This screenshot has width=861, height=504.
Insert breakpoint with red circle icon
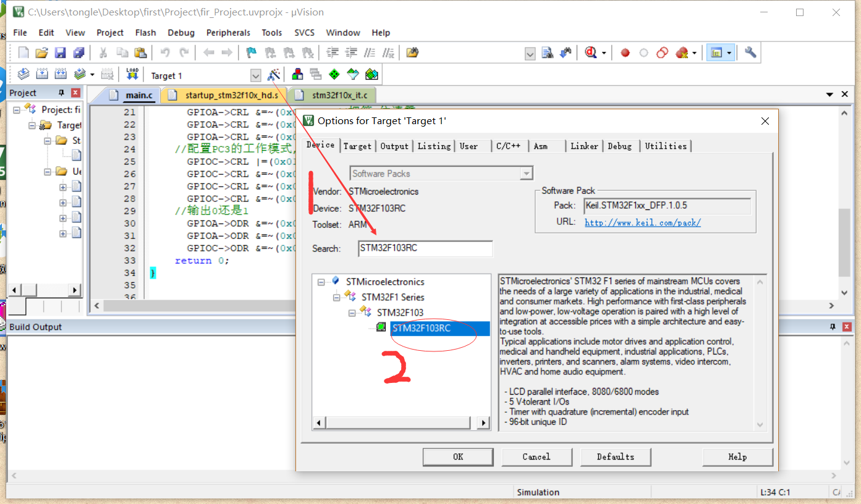(x=625, y=53)
